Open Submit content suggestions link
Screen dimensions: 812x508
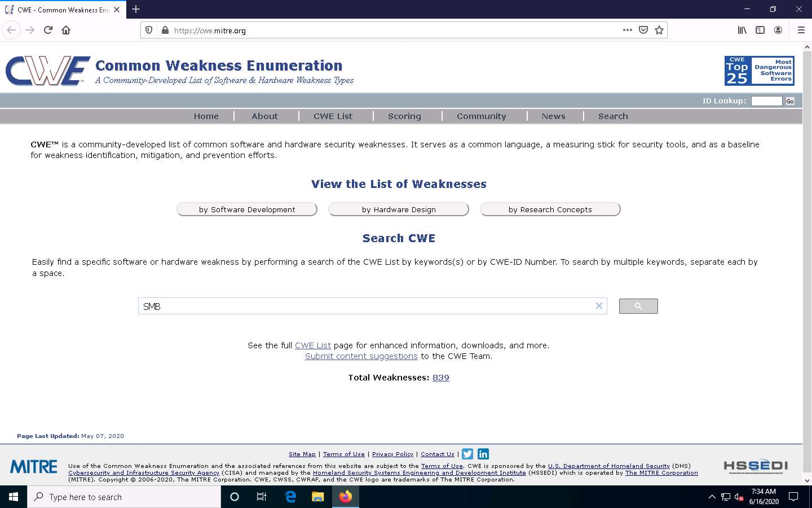[361, 356]
